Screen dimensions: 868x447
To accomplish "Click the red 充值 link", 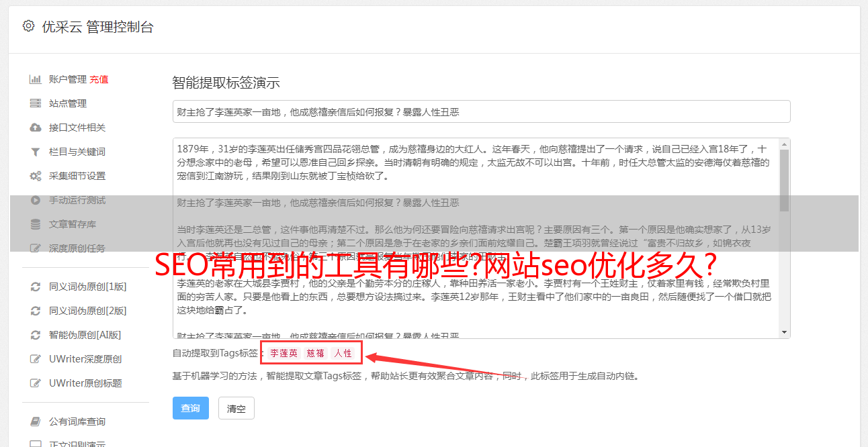I will [99, 79].
